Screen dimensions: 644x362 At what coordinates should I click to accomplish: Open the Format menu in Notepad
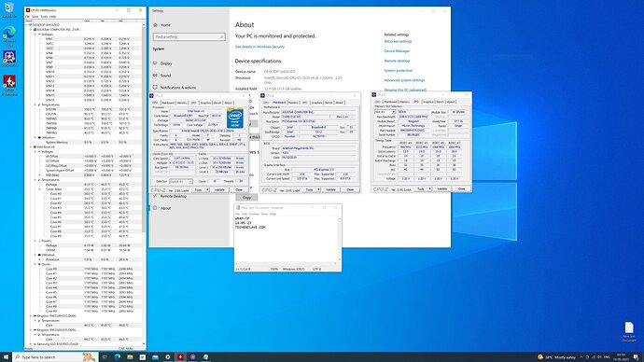(254, 214)
